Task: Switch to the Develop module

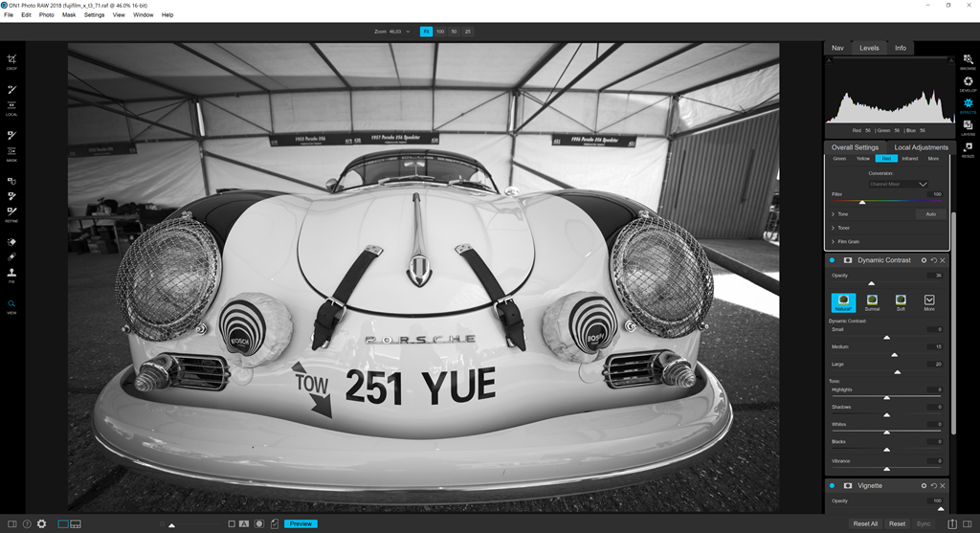Action: click(968, 83)
